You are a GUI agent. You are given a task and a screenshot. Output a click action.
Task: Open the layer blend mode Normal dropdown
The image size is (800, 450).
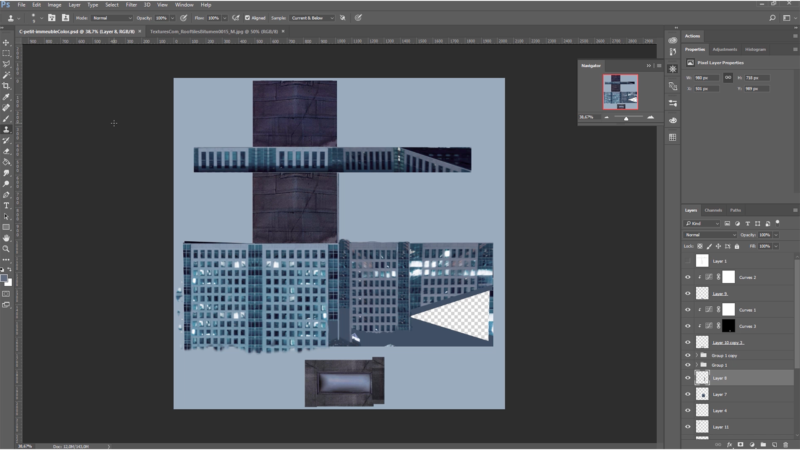tap(710, 235)
